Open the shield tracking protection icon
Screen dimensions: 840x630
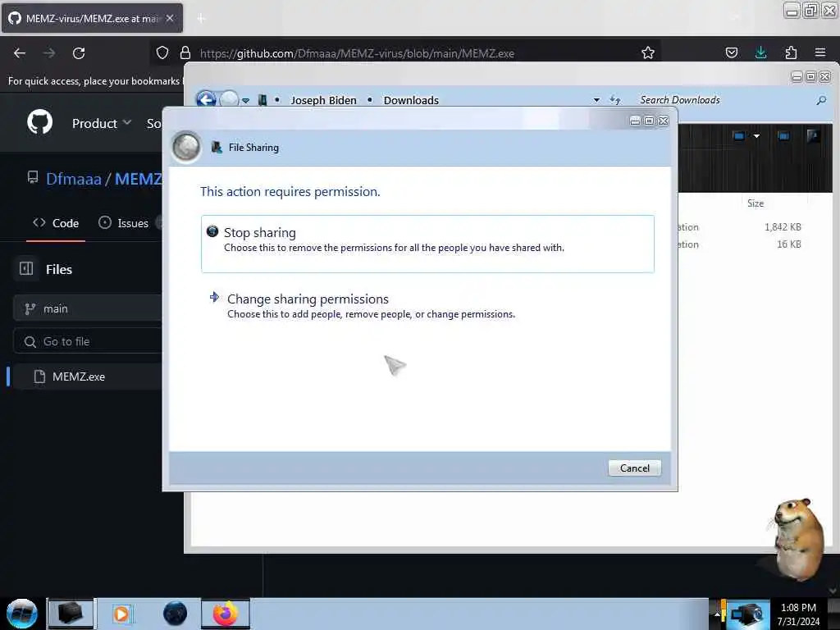coord(162,53)
